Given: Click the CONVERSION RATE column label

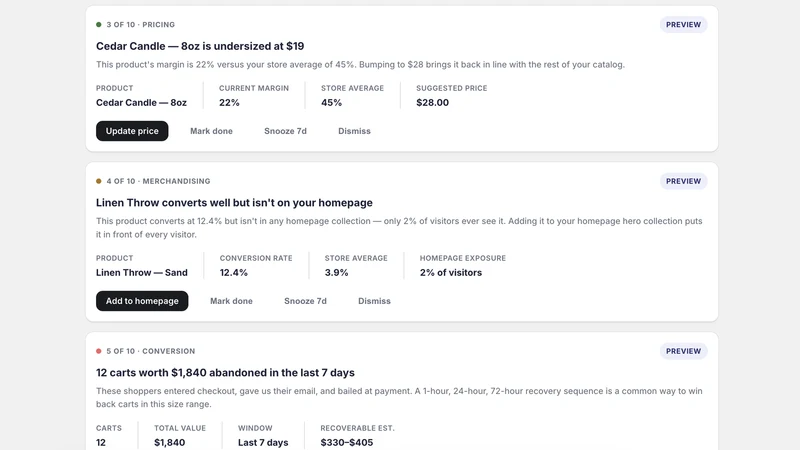Looking at the screenshot, I should pyautogui.click(x=256, y=258).
